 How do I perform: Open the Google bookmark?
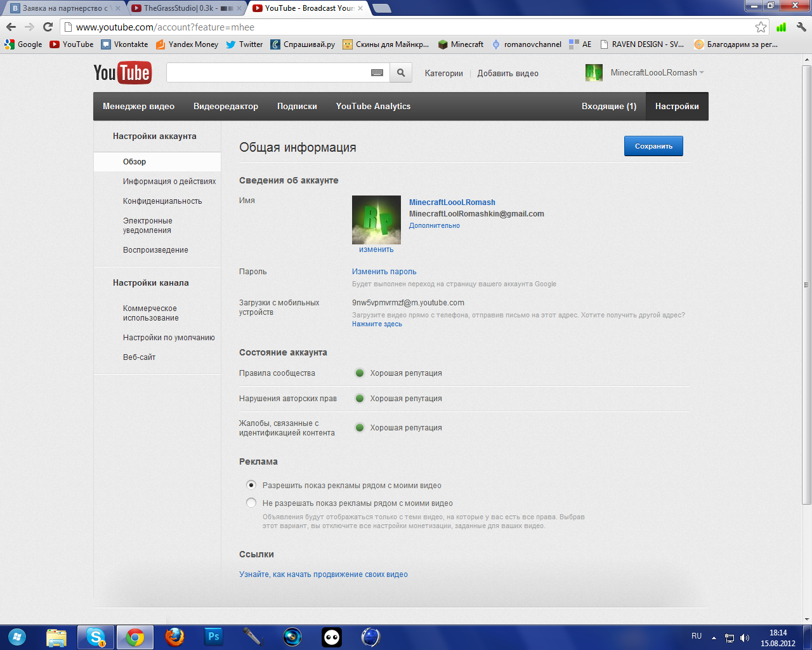[23, 44]
